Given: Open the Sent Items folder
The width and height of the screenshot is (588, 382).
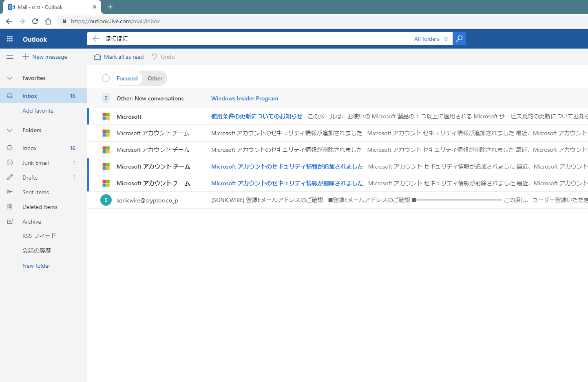Looking at the screenshot, I should pyautogui.click(x=43, y=192).
